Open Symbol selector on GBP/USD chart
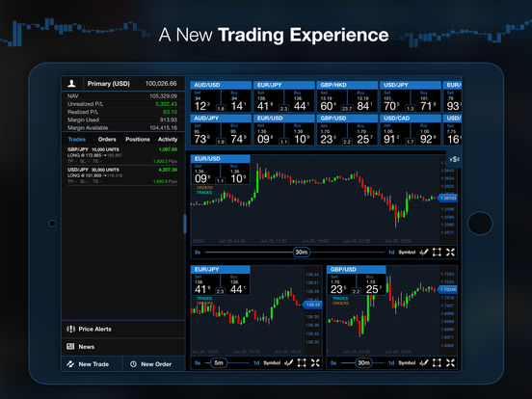Screen dimensions: 532x399 [x=407, y=363]
